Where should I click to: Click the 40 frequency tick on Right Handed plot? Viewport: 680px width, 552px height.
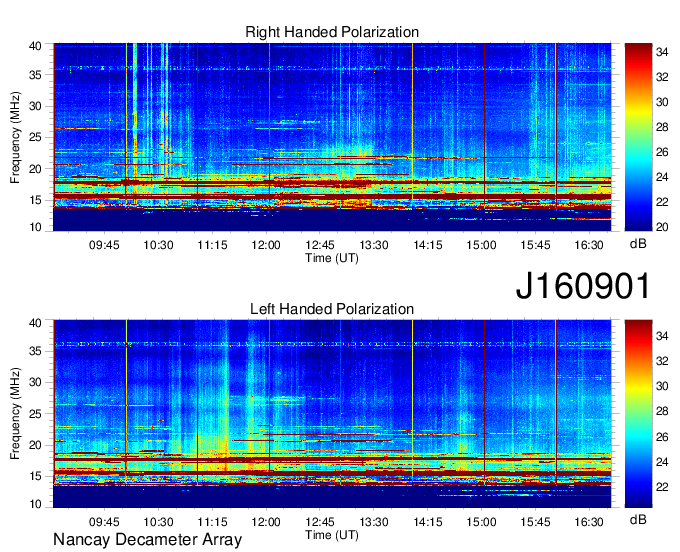[36, 46]
